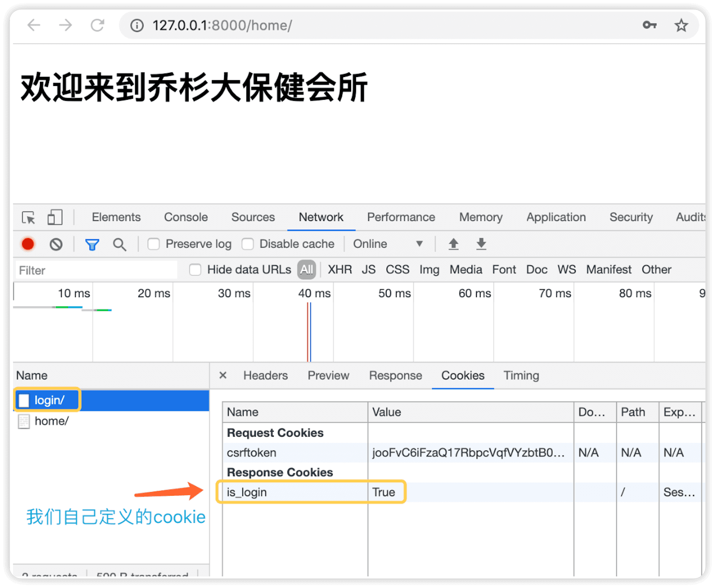Select the csrftoken cookie row

click(461, 453)
